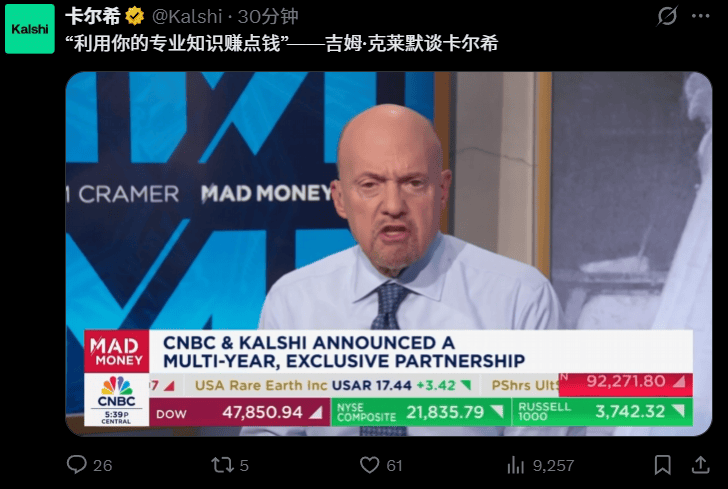Open the three-dot more options menu

[700, 16]
